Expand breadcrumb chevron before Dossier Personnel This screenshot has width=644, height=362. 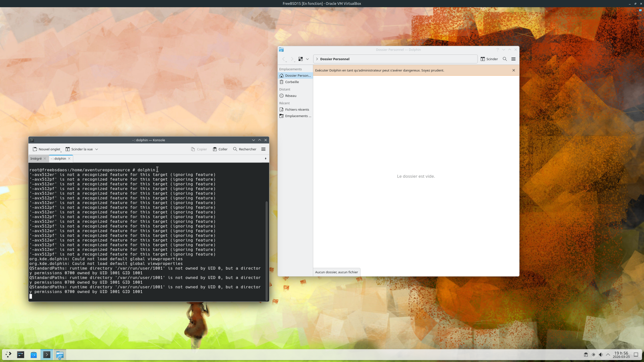pyautogui.click(x=317, y=59)
